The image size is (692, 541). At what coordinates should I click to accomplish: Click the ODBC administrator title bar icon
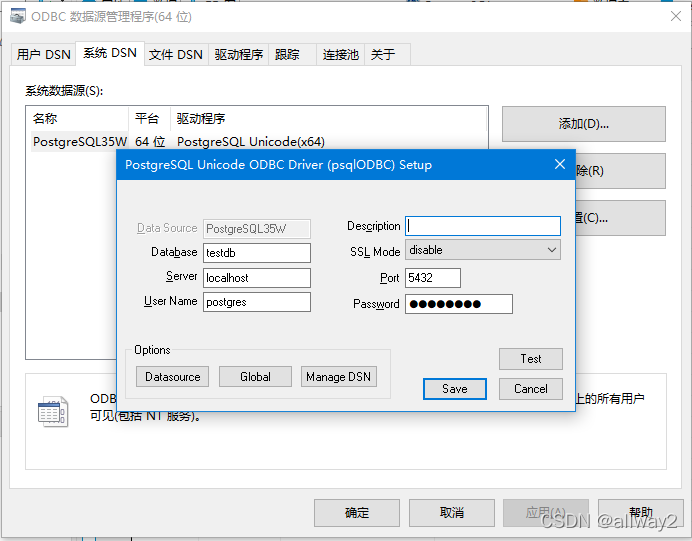coord(18,17)
